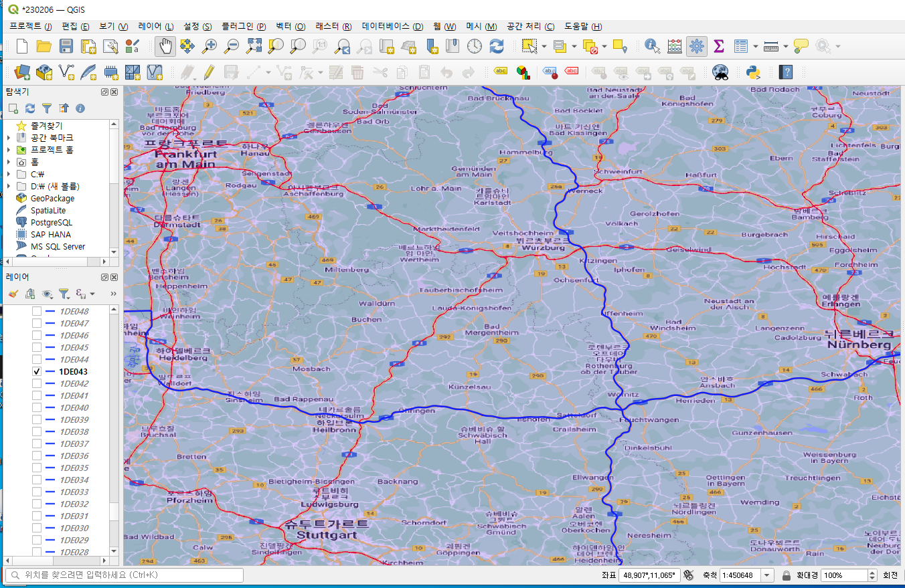Check the 1DE048 layer checkbox
The width and height of the screenshot is (905, 588).
tap(37, 310)
